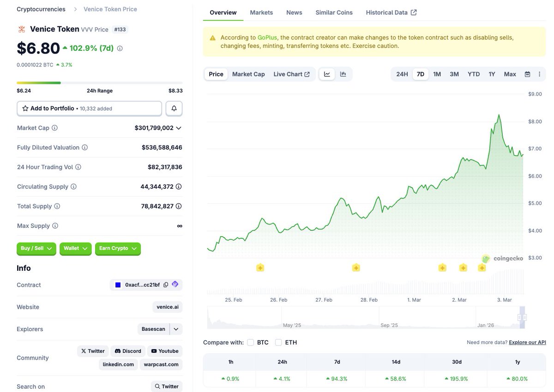
Task: Set chart range to 1Y
Action: pos(492,74)
